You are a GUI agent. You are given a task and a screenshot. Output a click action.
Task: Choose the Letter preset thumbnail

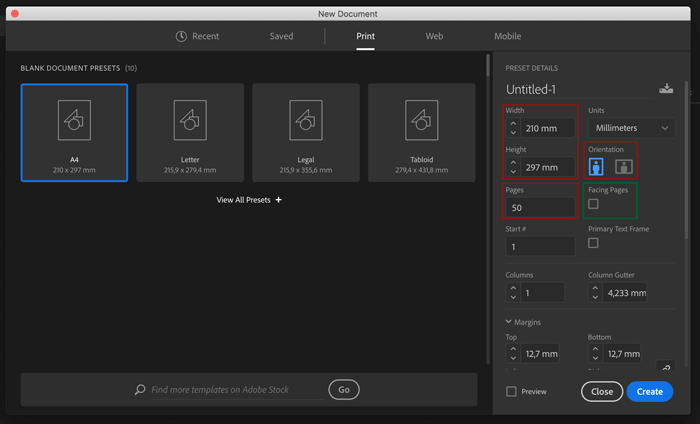point(190,133)
